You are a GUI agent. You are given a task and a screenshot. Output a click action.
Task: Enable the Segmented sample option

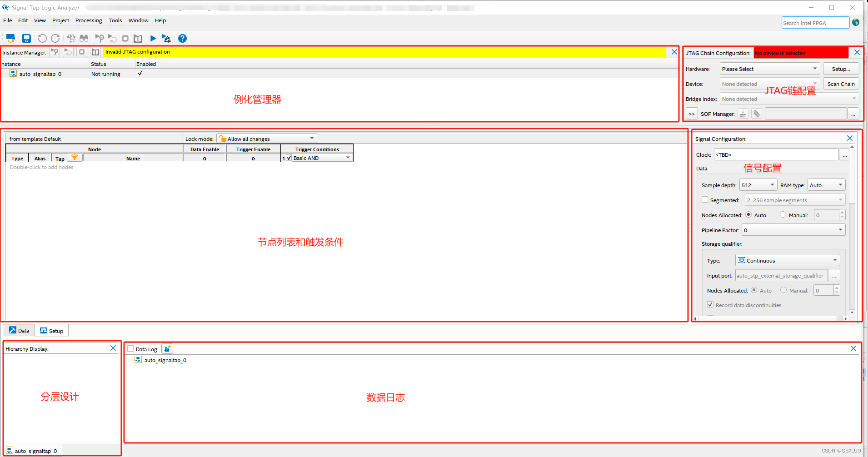705,200
